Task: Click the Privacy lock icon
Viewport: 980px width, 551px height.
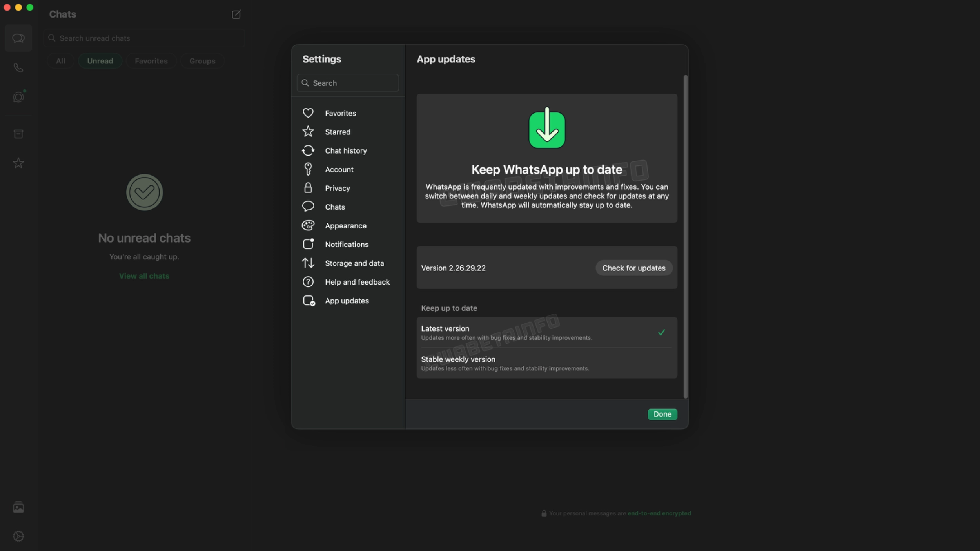Action: [x=308, y=188]
